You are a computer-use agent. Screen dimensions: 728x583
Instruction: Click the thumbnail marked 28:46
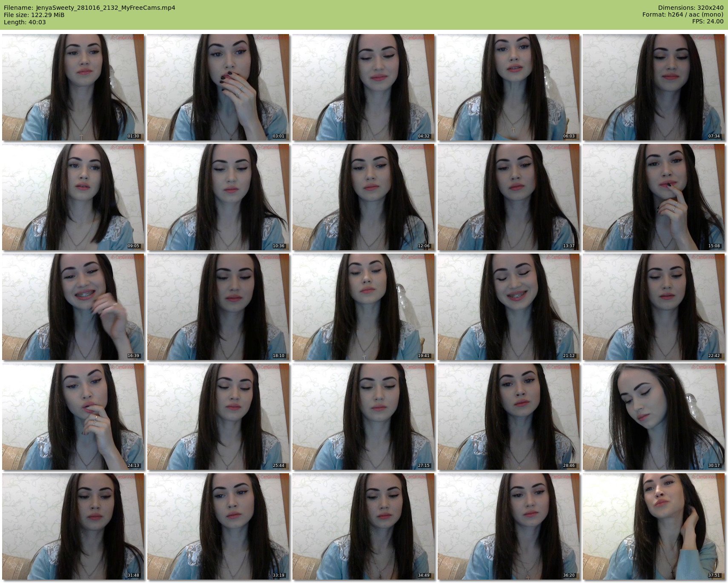point(508,417)
